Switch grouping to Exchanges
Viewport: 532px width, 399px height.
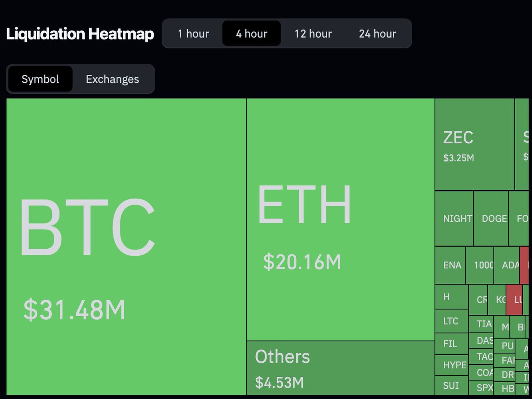click(113, 79)
